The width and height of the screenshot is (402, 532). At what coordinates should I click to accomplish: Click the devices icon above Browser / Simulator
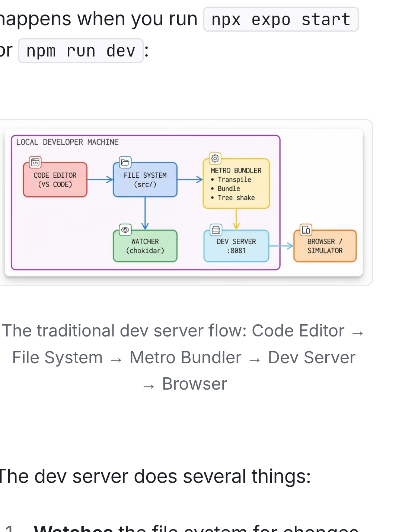pos(306,230)
